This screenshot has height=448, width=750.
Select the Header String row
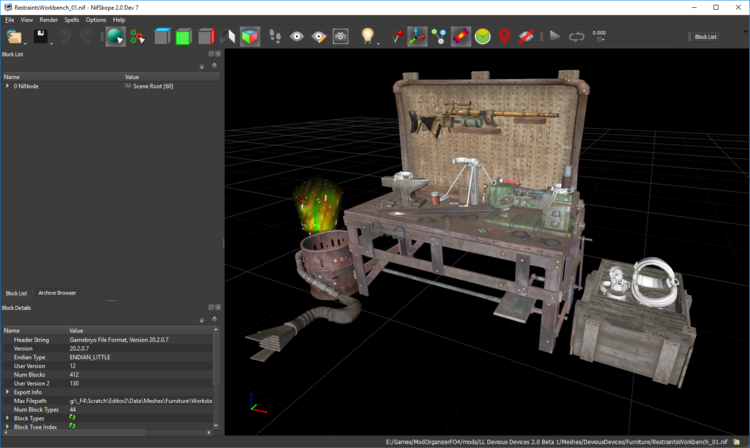click(x=108, y=340)
